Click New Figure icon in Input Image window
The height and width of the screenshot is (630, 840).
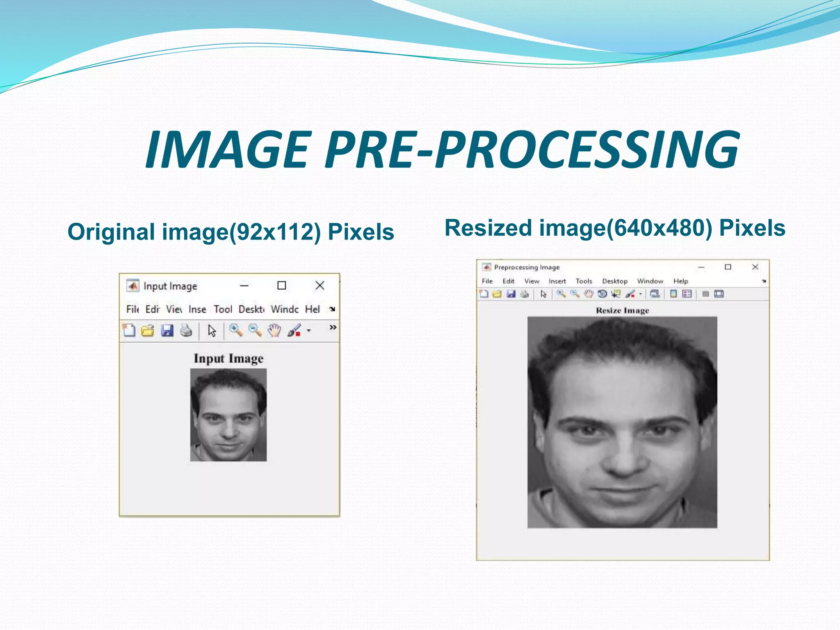(129, 330)
